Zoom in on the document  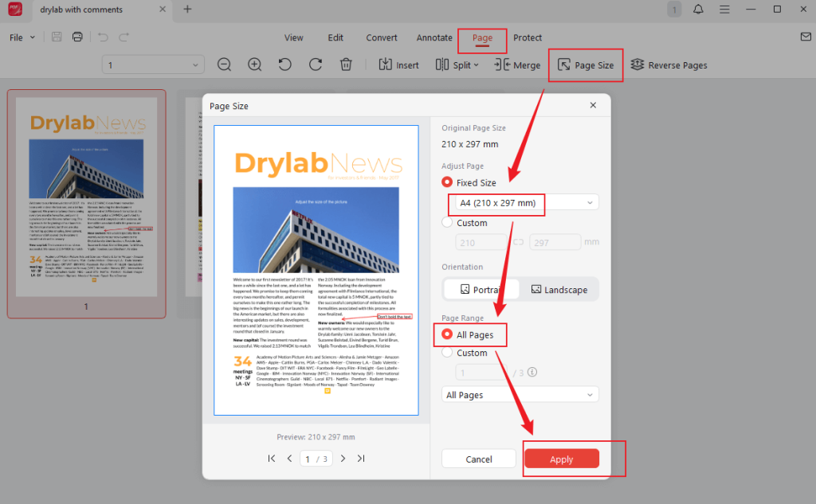254,65
